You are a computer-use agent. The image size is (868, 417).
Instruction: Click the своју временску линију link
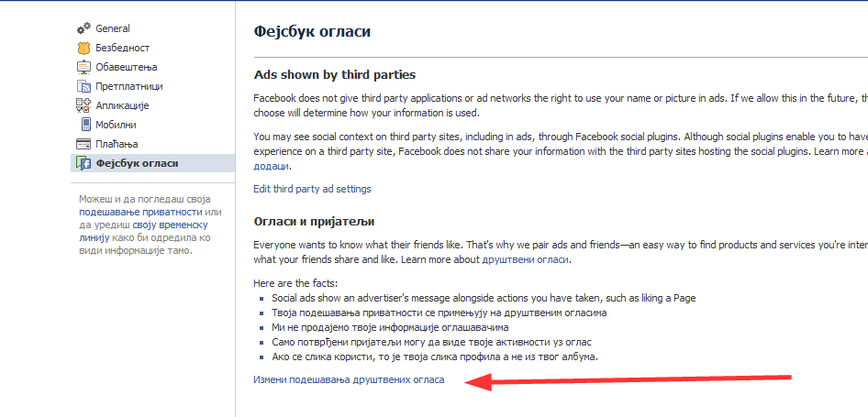(x=142, y=231)
